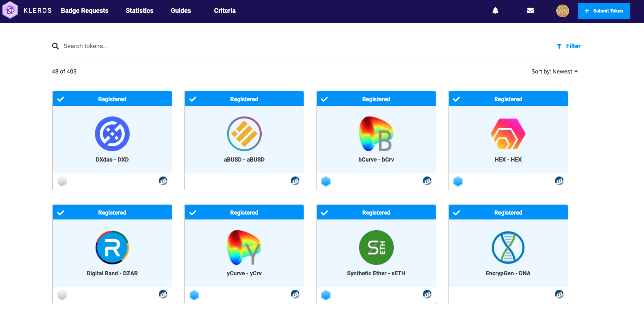The height and width of the screenshot is (312, 644).
Task: Click the Digital Rand token logo
Action: pyautogui.click(x=112, y=248)
